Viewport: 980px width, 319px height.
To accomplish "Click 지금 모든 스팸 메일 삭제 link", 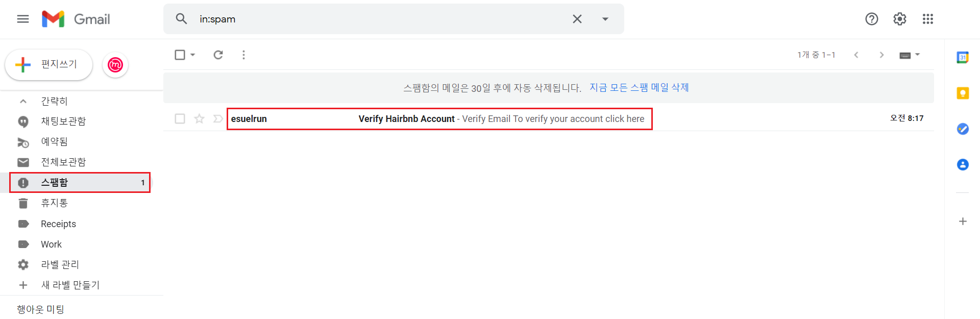I will 639,87.
